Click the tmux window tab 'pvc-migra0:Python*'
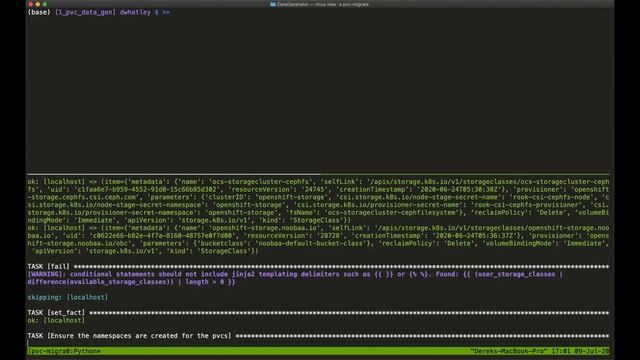The image size is (640, 360). pyautogui.click(x=64, y=351)
